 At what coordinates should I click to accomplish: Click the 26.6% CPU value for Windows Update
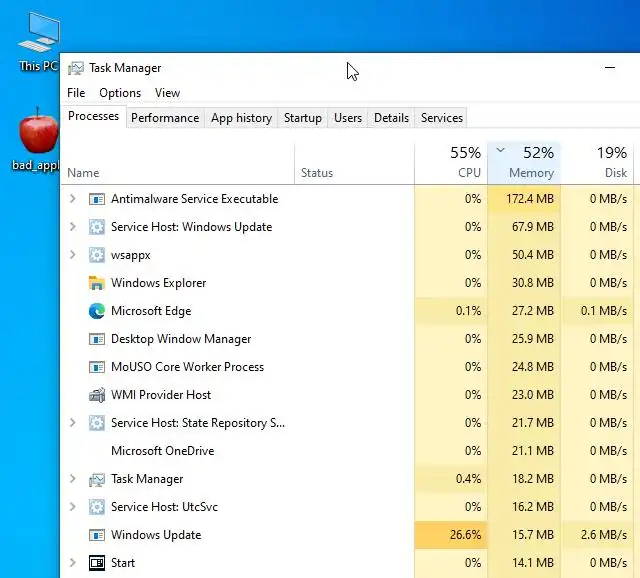[465, 535]
